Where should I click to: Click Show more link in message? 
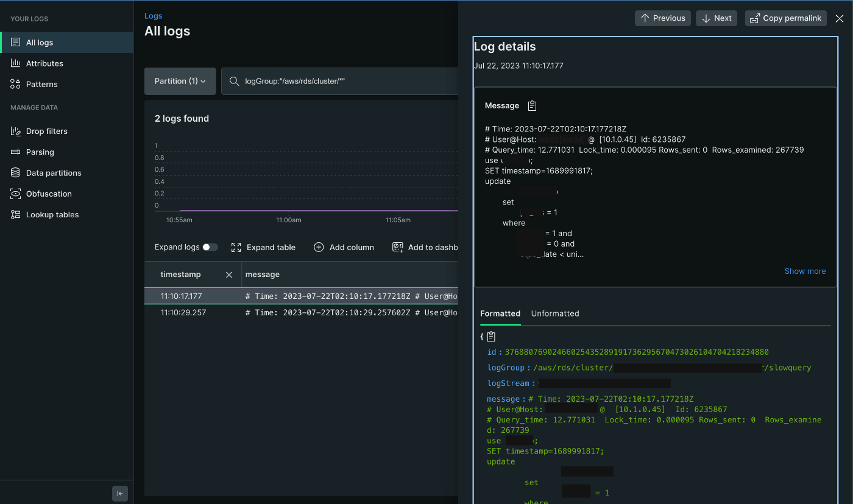[x=805, y=271]
